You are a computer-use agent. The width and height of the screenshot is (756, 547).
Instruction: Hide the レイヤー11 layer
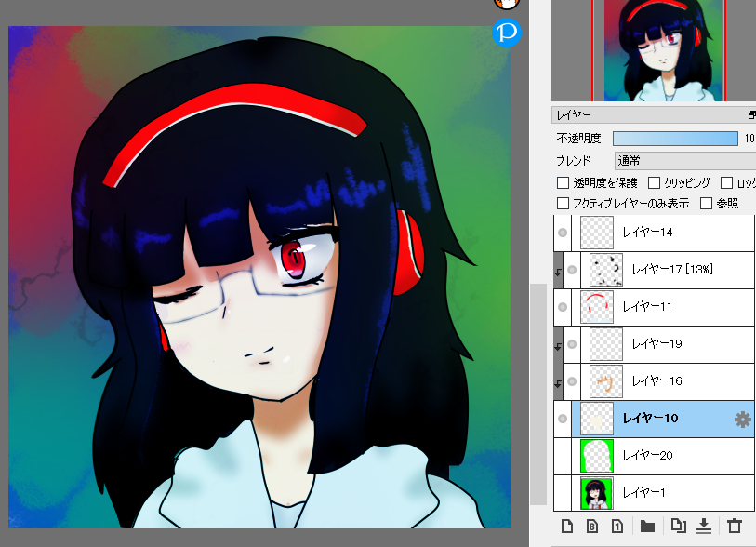[563, 307]
